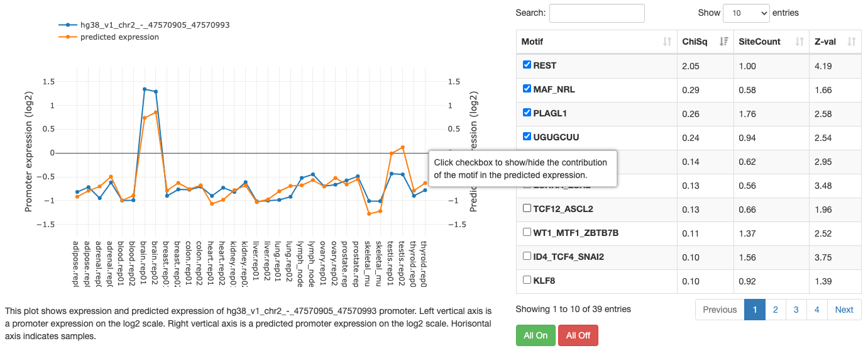Uncheck the REST motif checkbox
This screenshot has width=868, height=353.
[527, 65]
